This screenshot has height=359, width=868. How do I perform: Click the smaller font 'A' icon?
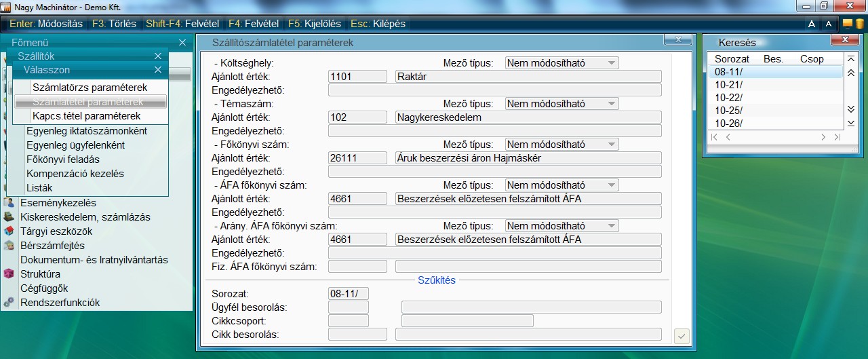pos(829,24)
